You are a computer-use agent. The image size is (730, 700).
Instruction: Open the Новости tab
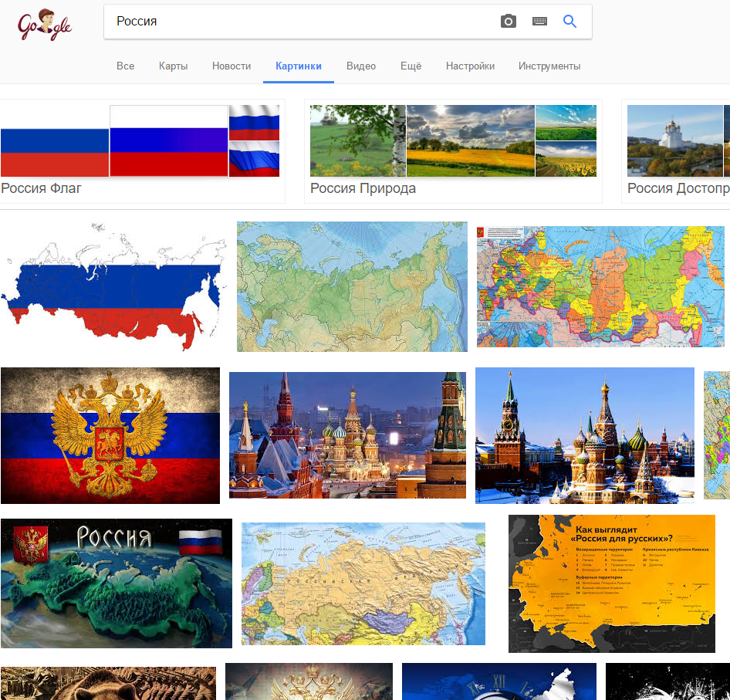pyautogui.click(x=232, y=66)
